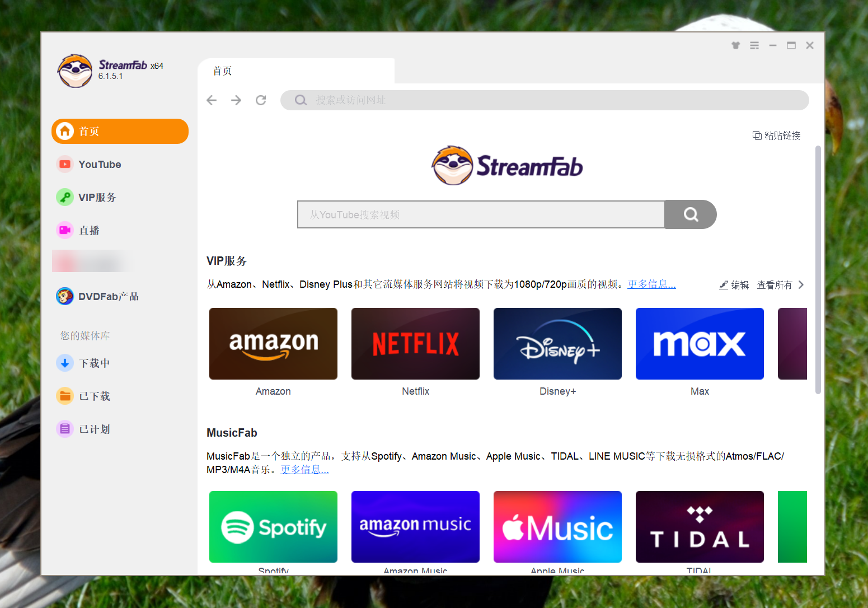
Task: Click the MusicFab section heading
Action: pos(232,433)
